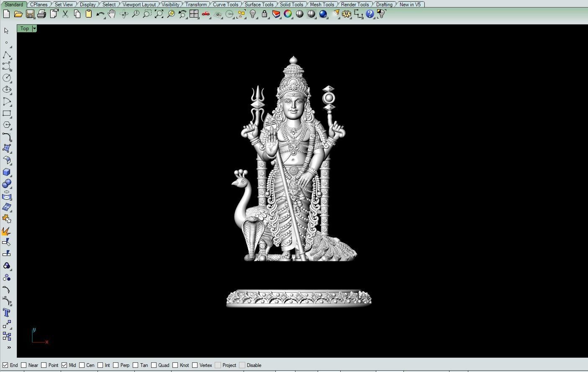Click the Boolean union spheres icon
This screenshot has height=372, width=588.
7,183
